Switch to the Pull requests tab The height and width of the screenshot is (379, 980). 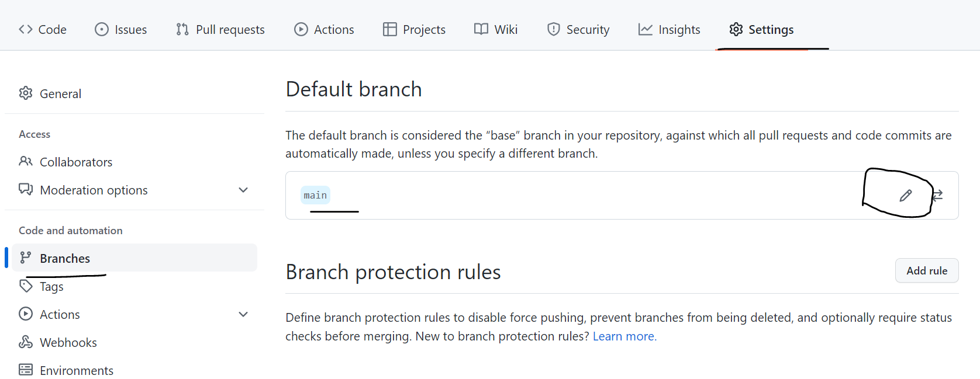[x=220, y=29]
